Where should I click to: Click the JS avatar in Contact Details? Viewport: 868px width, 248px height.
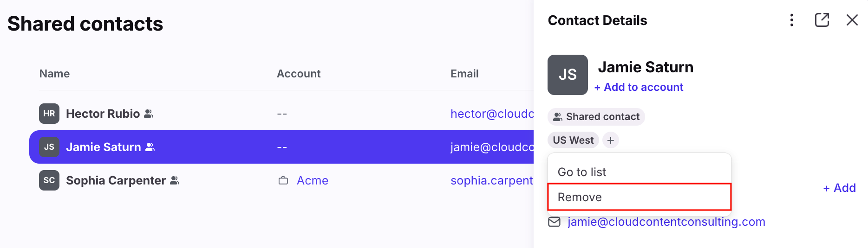click(x=568, y=75)
